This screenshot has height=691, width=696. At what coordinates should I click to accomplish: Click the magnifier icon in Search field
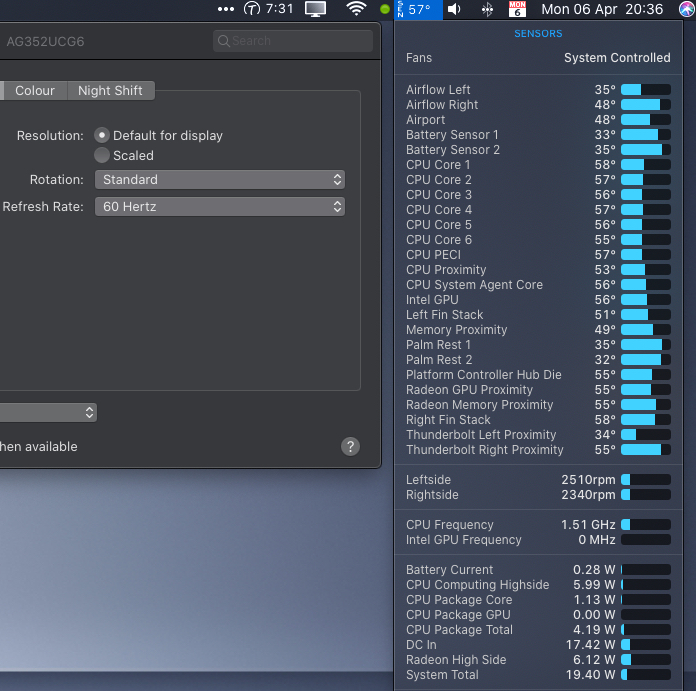tap(224, 41)
